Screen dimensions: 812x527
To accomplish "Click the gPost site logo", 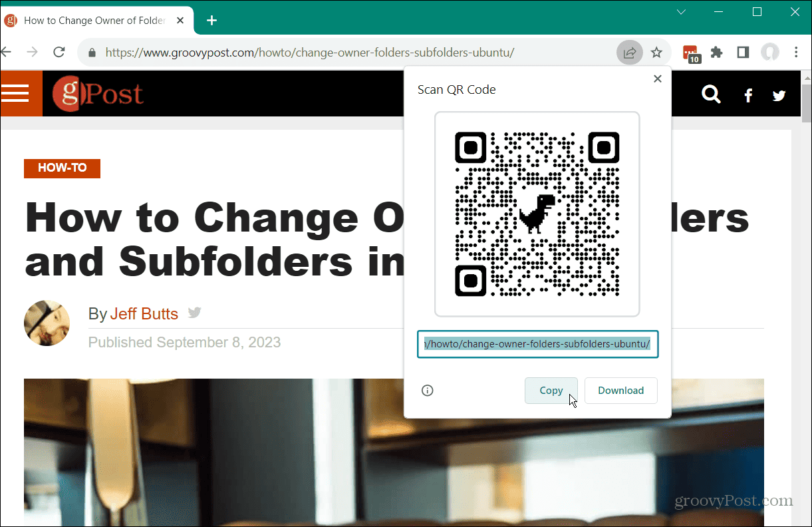I will [98, 93].
